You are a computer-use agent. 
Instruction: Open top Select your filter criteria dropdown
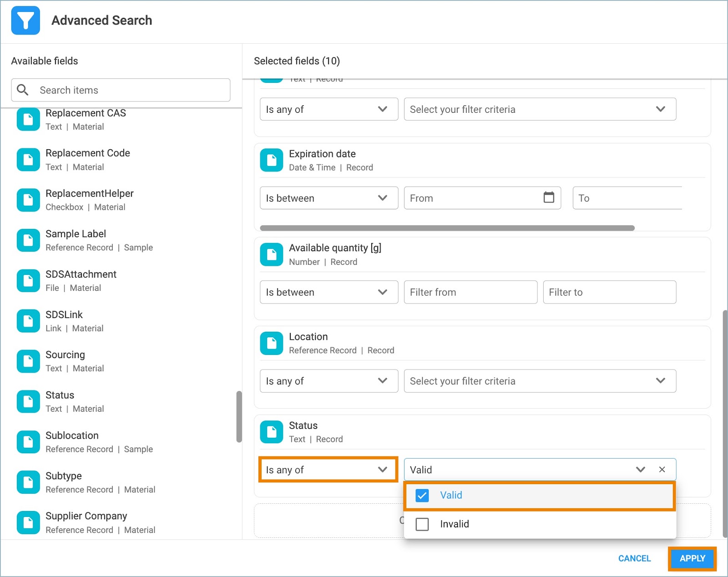[540, 109]
